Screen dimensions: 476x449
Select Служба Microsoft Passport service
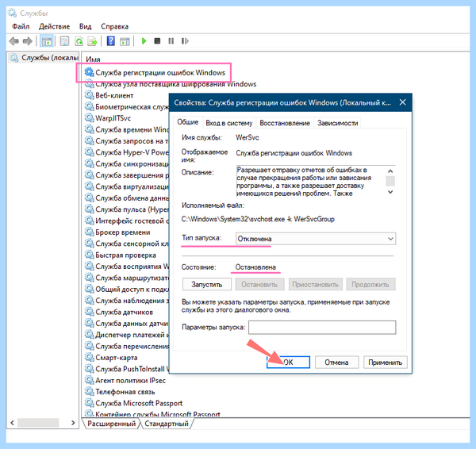[139, 403]
